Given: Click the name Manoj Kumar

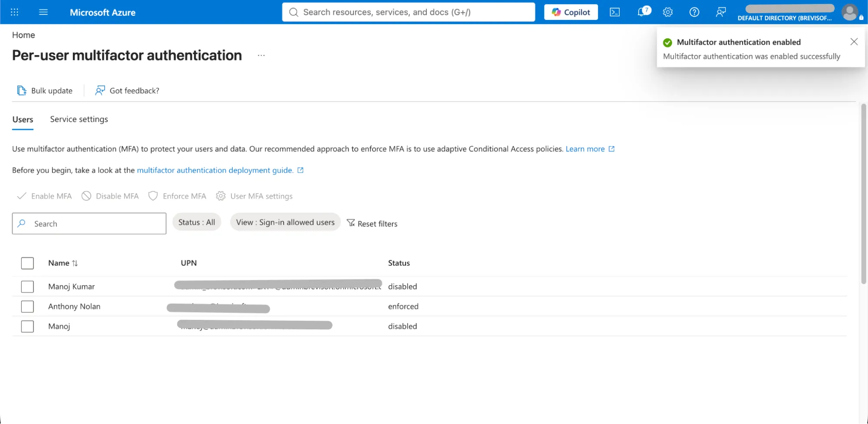Looking at the screenshot, I should [72, 286].
